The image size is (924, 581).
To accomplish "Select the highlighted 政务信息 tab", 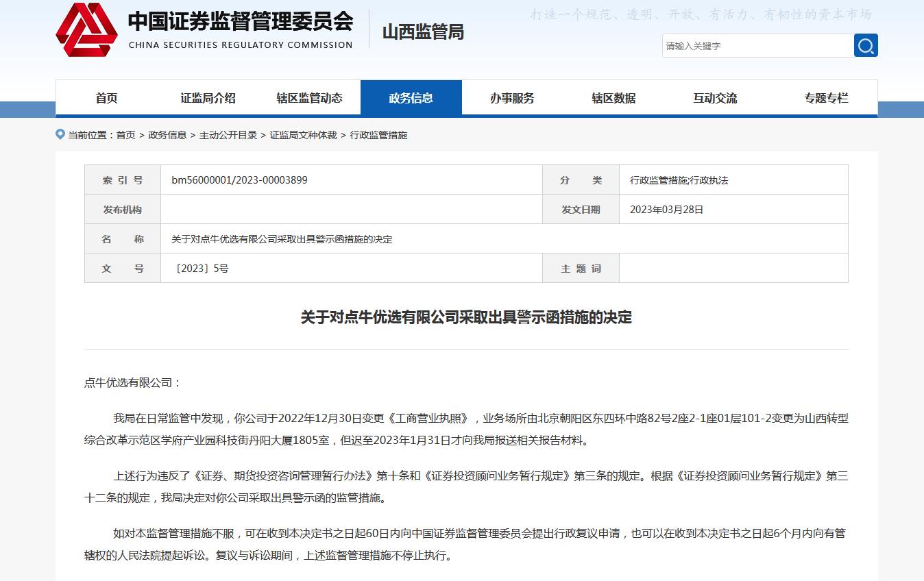I will click(x=411, y=98).
